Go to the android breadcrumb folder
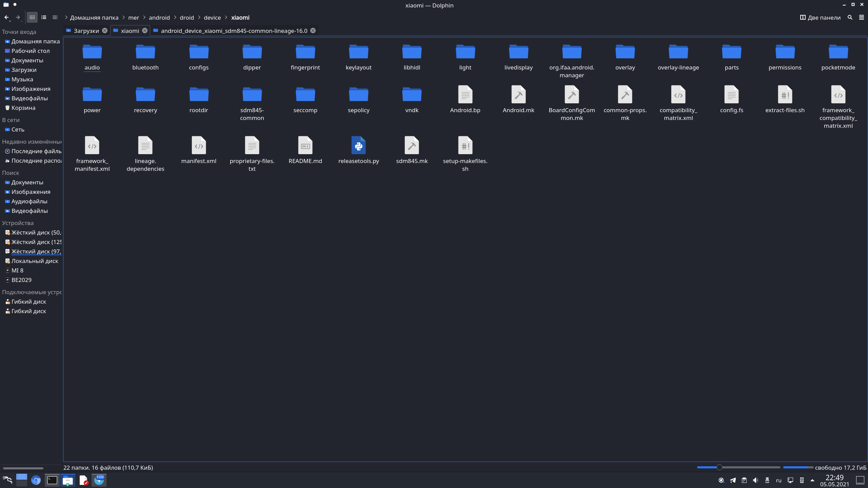 (x=159, y=18)
